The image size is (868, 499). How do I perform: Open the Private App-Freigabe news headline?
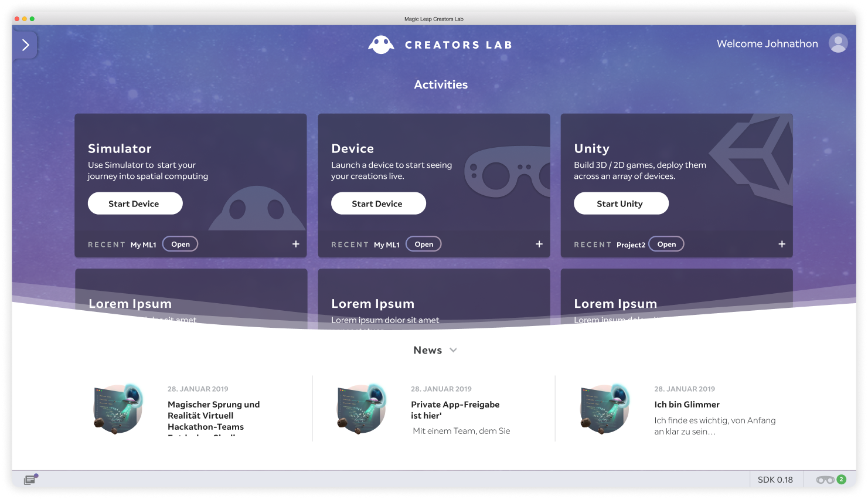click(455, 410)
